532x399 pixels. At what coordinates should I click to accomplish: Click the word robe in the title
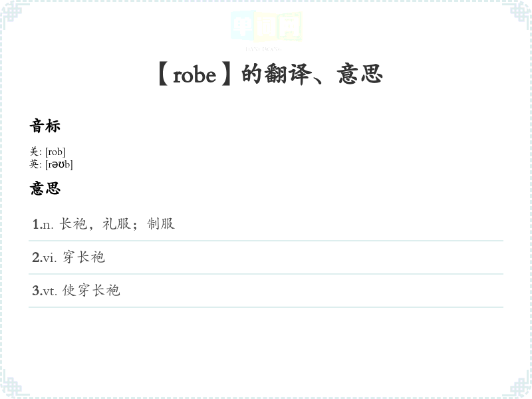point(194,75)
